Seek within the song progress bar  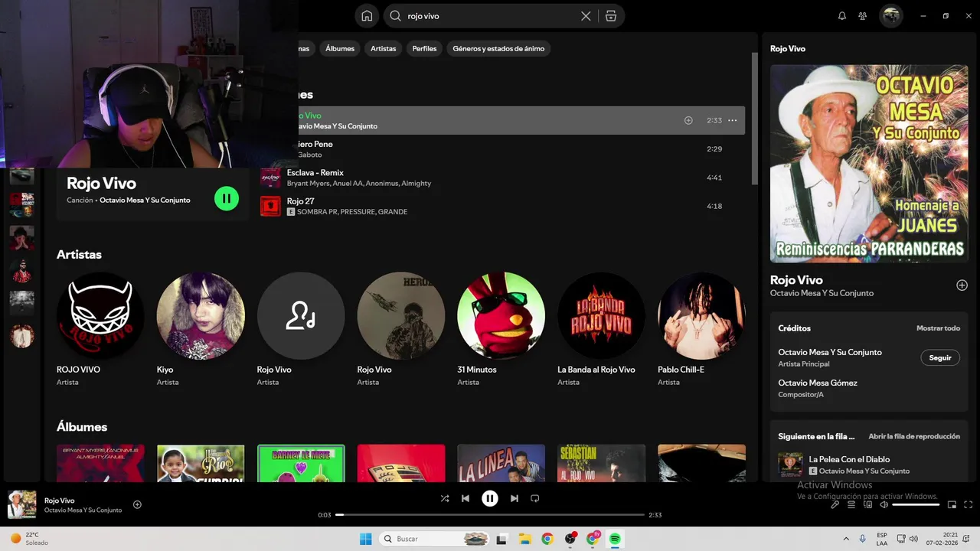(x=490, y=515)
